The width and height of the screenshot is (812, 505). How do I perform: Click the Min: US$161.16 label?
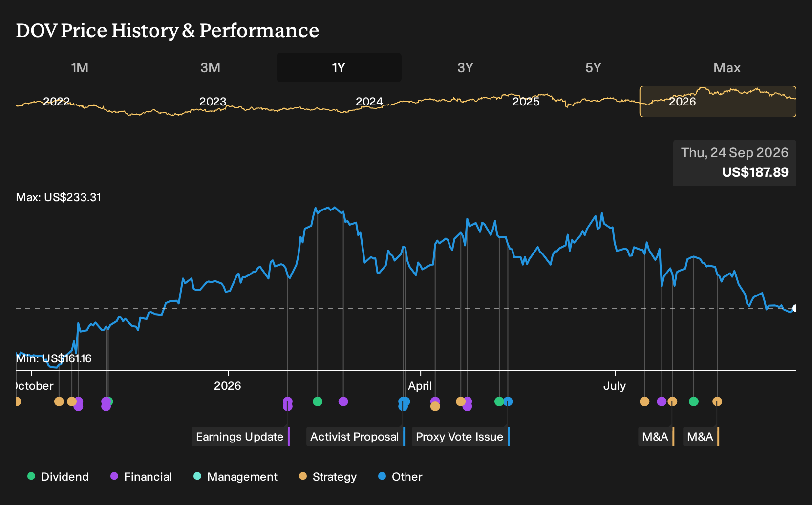coord(54,358)
